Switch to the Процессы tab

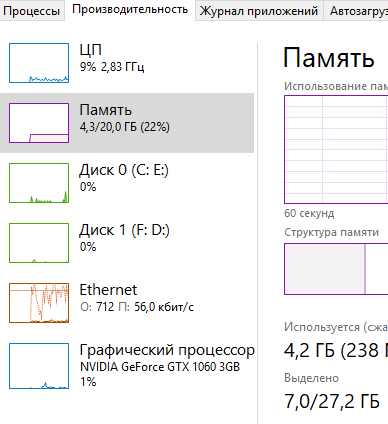[x=31, y=11]
